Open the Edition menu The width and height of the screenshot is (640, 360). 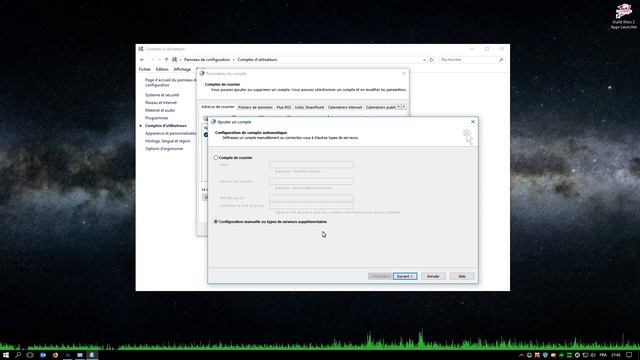[x=162, y=69]
